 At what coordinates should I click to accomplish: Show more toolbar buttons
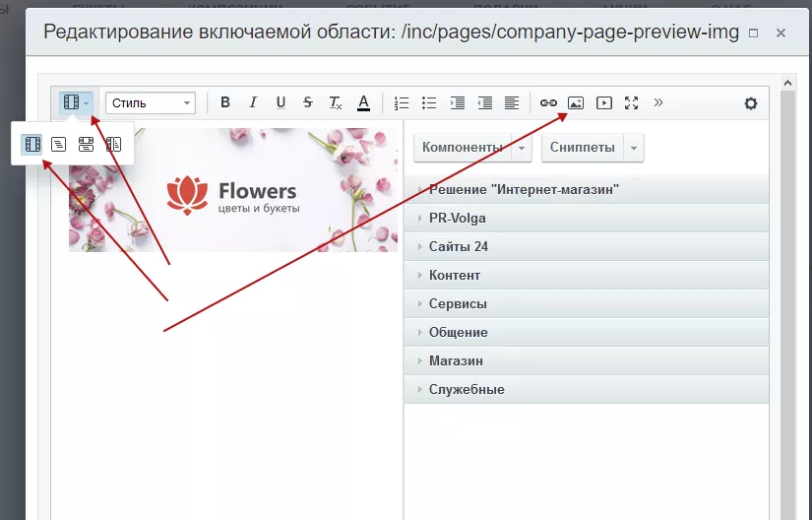(658, 102)
